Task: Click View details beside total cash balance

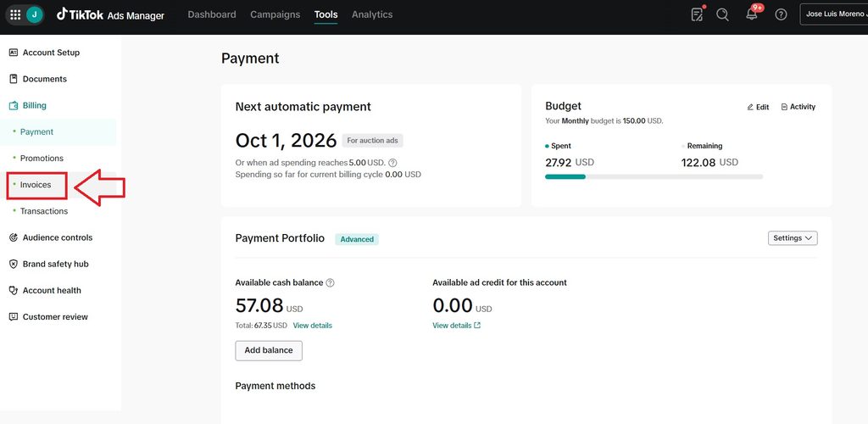Action: pos(312,326)
